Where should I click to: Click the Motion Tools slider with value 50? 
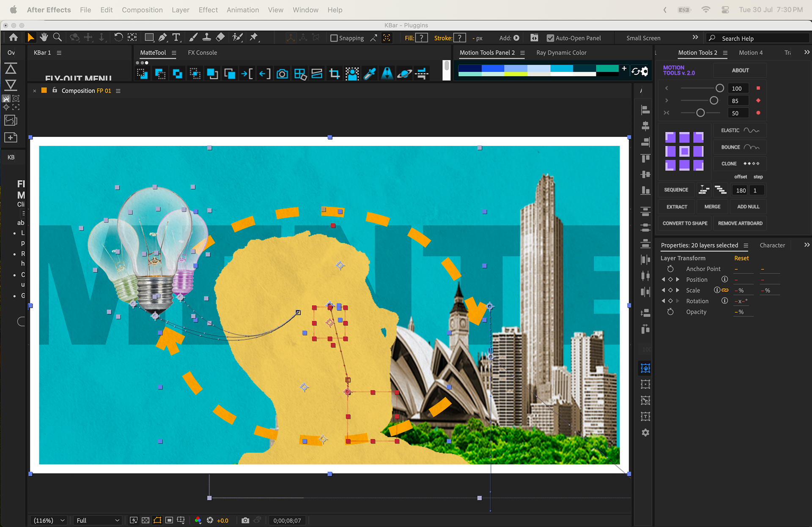pos(700,113)
